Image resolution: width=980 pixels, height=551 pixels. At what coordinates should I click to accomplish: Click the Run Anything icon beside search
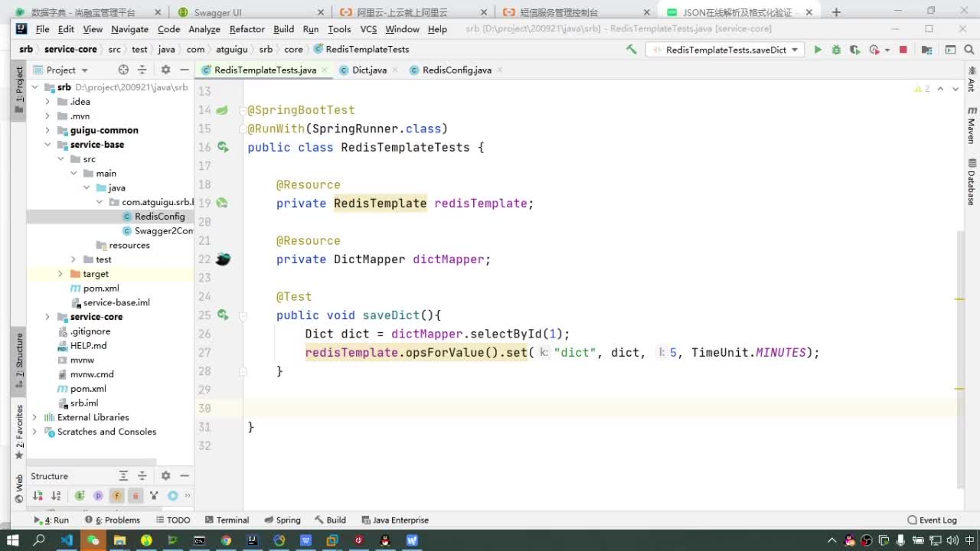pyautogui.click(x=950, y=49)
